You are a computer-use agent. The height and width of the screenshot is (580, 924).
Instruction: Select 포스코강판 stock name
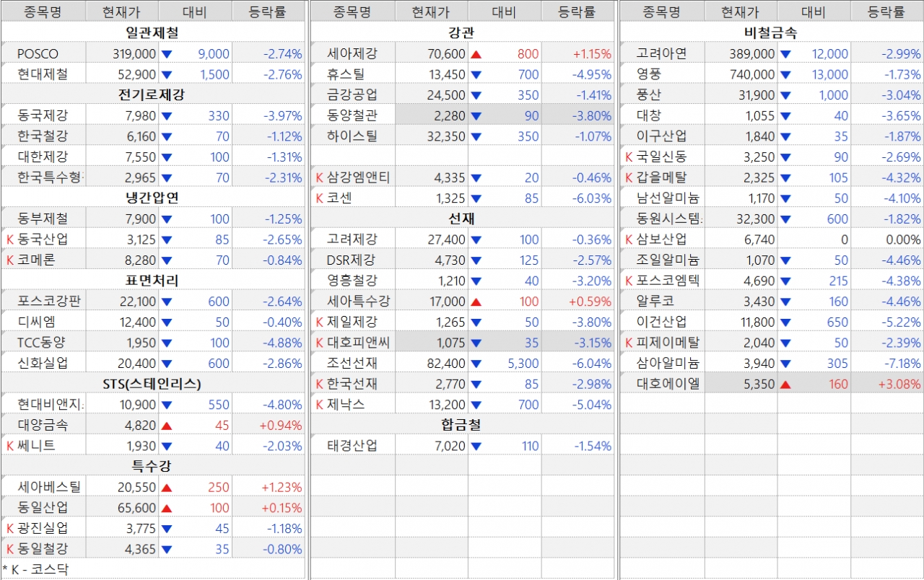(x=49, y=302)
